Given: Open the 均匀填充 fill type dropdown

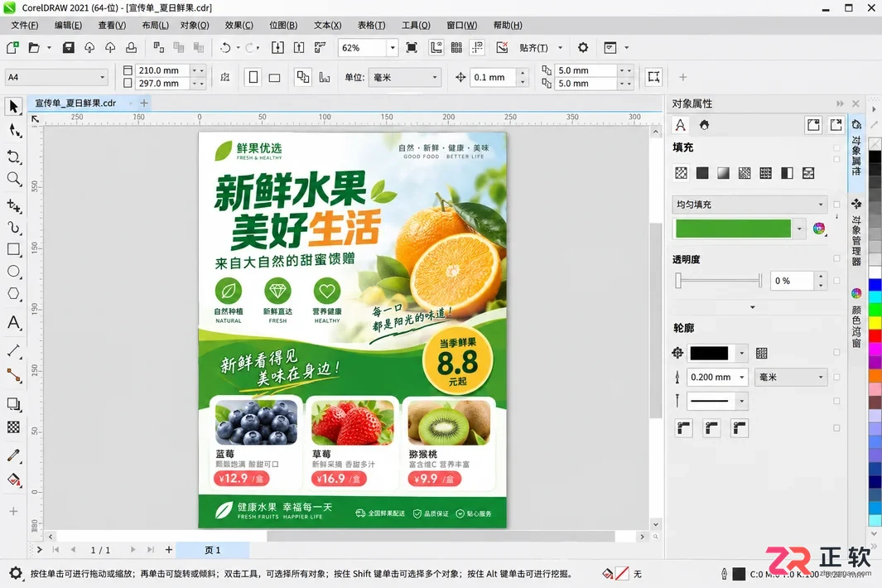Looking at the screenshot, I should point(749,205).
